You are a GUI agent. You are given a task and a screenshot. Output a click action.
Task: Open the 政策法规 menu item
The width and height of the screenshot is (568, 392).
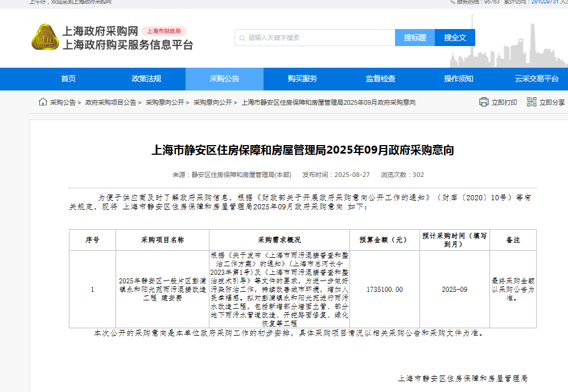[146, 79]
